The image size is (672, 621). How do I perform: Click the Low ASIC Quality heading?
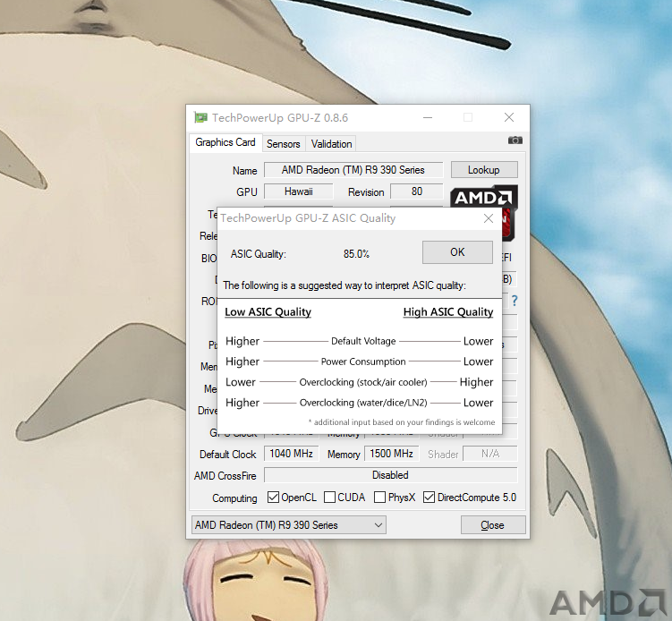click(x=268, y=312)
